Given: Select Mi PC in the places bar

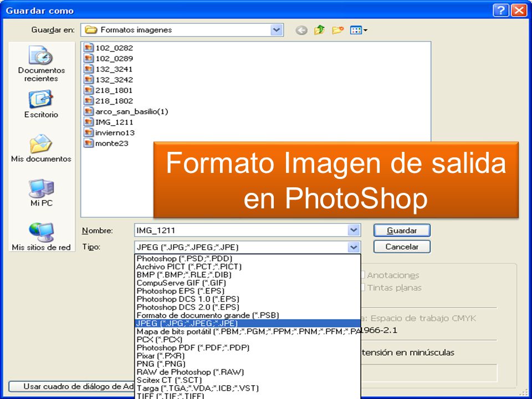Looking at the screenshot, I should pyautogui.click(x=41, y=193).
